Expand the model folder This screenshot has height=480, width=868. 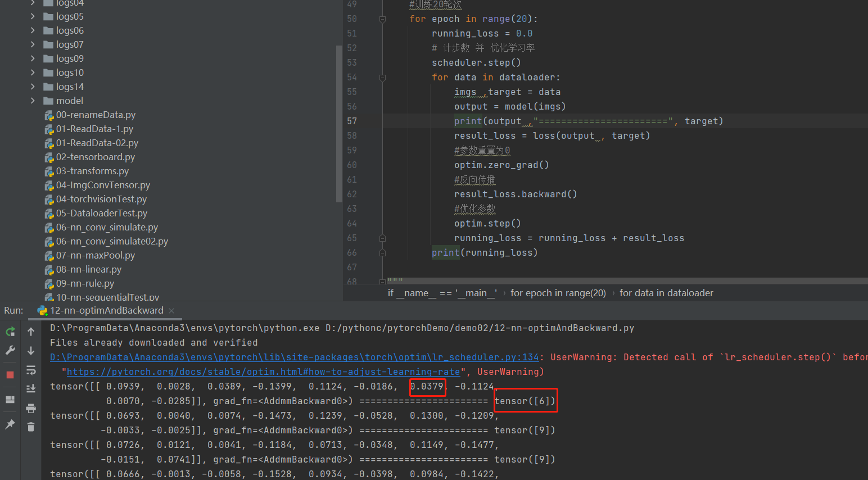[33, 101]
